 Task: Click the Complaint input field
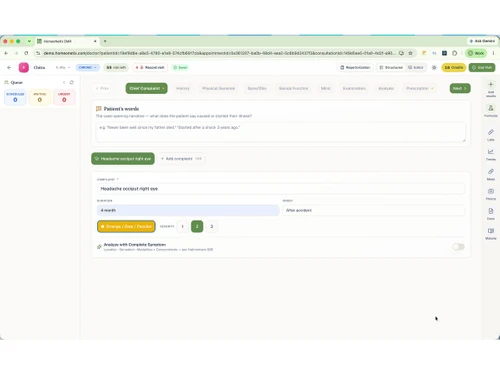click(x=281, y=189)
